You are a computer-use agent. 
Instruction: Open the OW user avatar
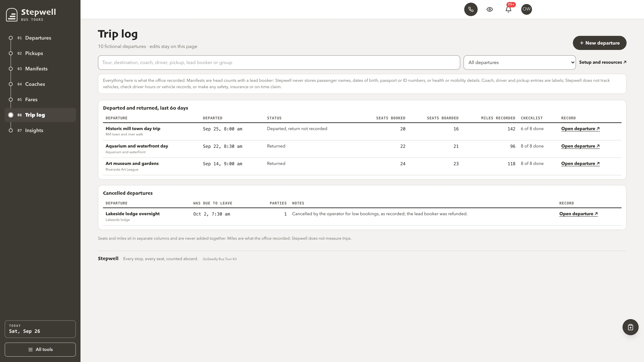pos(526,9)
